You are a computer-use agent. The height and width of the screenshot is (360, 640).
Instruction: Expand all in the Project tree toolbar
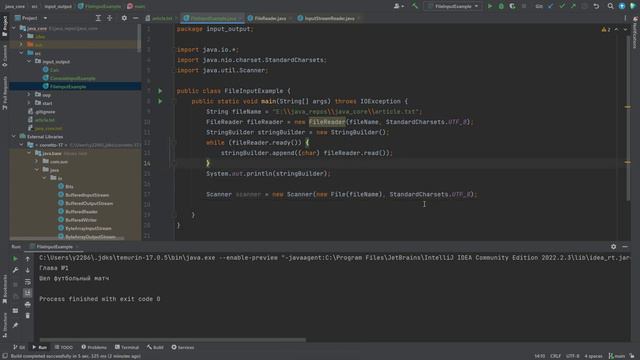(x=98, y=18)
